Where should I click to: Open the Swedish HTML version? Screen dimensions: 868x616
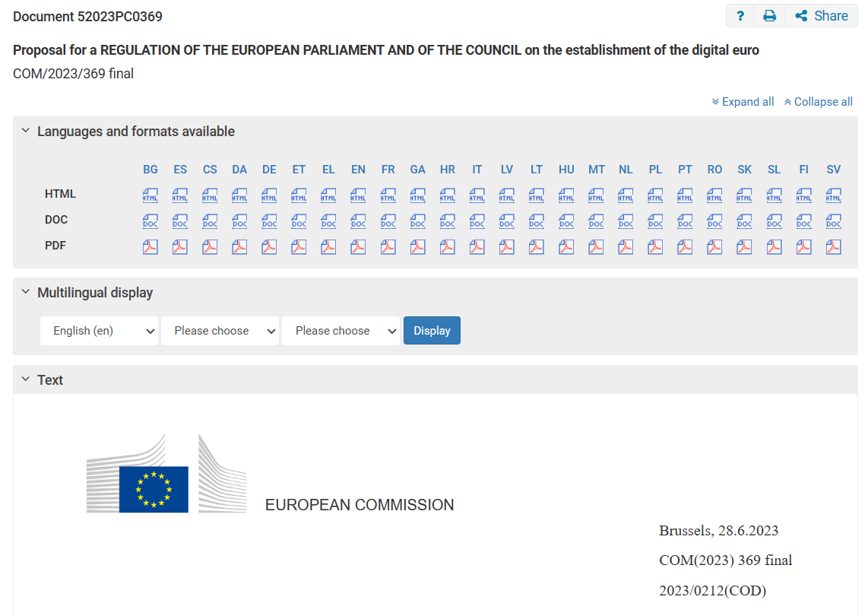[833, 195]
